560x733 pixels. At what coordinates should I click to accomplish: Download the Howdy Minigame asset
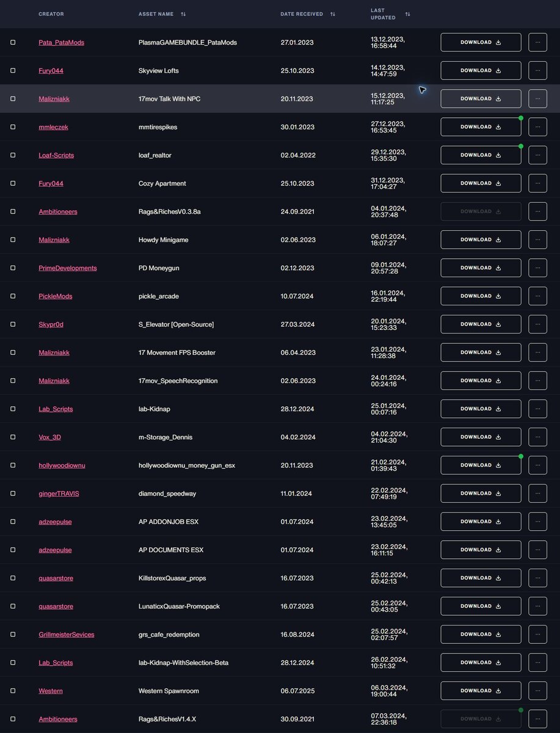(481, 239)
